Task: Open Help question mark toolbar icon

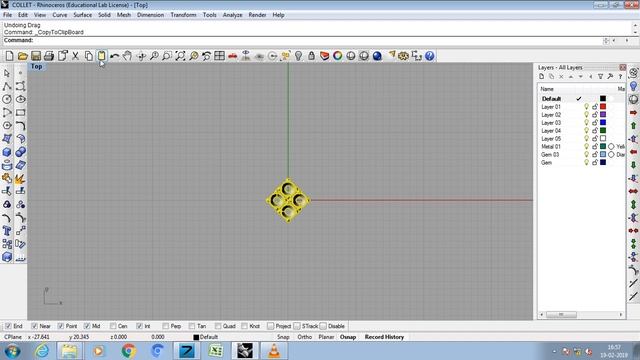Action: [x=429, y=56]
